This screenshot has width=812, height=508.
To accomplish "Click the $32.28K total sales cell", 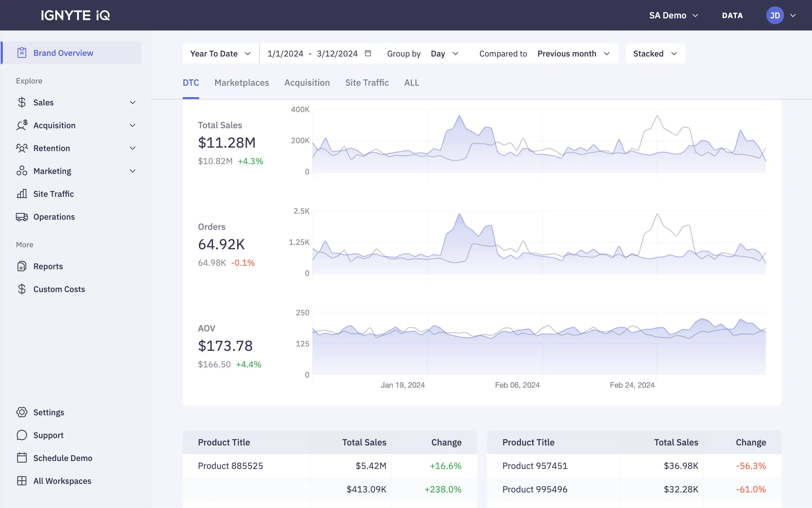I will [681, 489].
